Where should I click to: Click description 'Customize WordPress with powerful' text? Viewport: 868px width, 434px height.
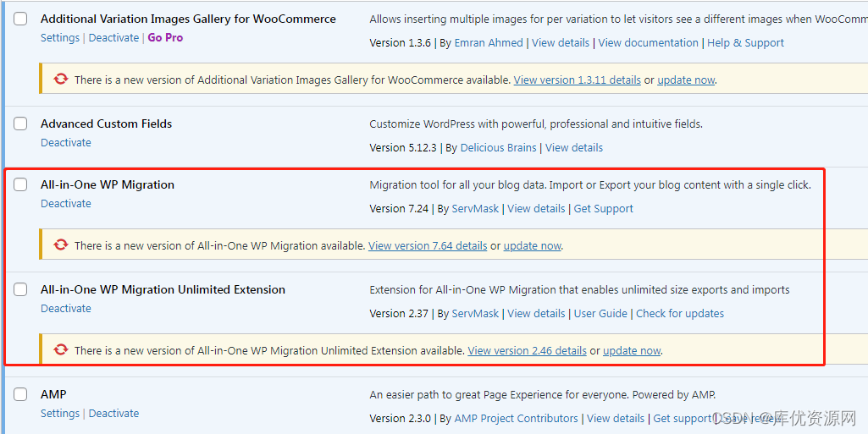pos(536,124)
